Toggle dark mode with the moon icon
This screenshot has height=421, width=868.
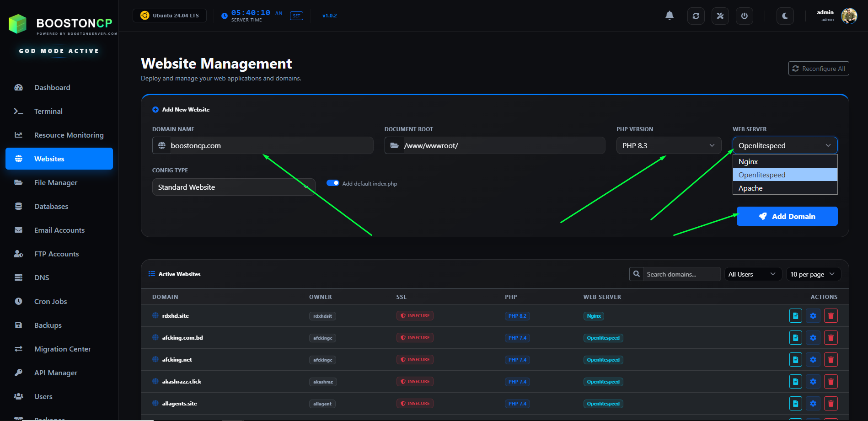785,16
